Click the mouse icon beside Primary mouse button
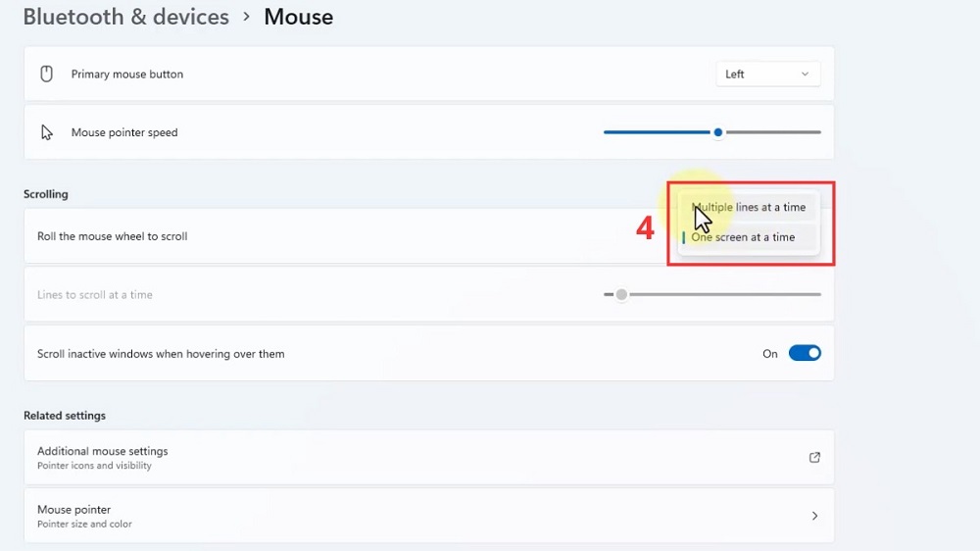This screenshot has width=980, height=551. [x=46, y=75]
